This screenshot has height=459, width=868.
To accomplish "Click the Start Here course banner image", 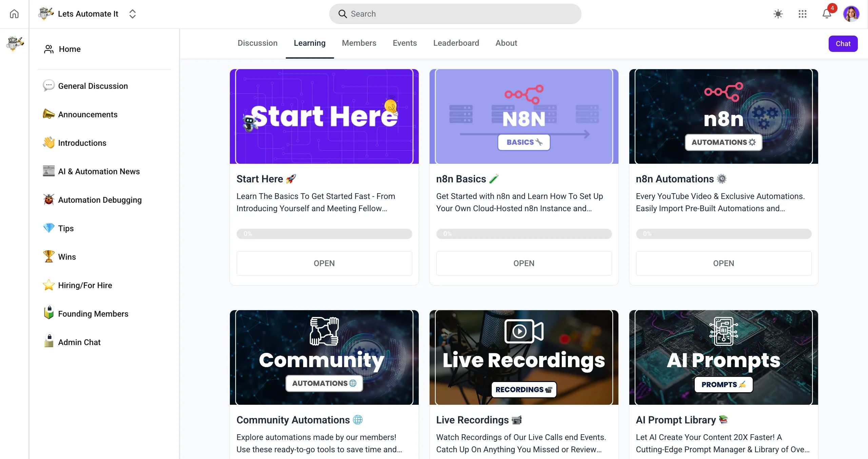I will [324, 116].
